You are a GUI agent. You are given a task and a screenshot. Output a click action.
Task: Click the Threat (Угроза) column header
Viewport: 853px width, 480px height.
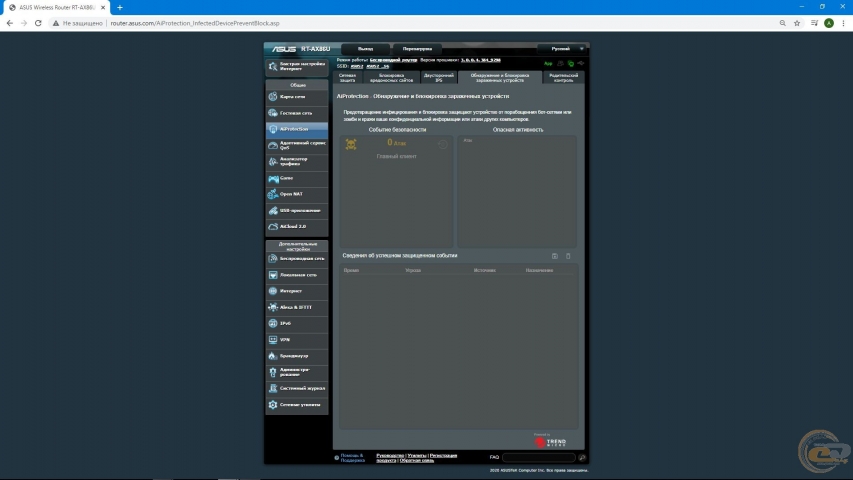413,270
